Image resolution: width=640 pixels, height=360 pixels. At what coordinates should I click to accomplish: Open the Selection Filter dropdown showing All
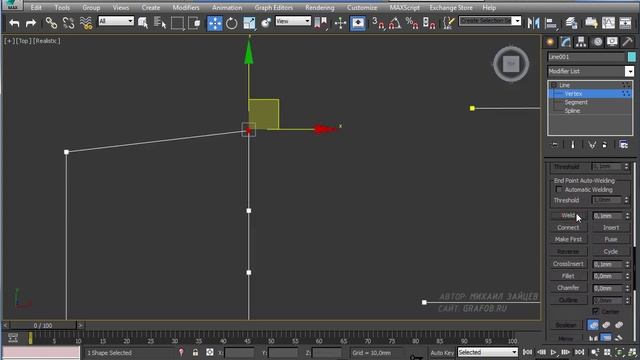pos(116,21)
